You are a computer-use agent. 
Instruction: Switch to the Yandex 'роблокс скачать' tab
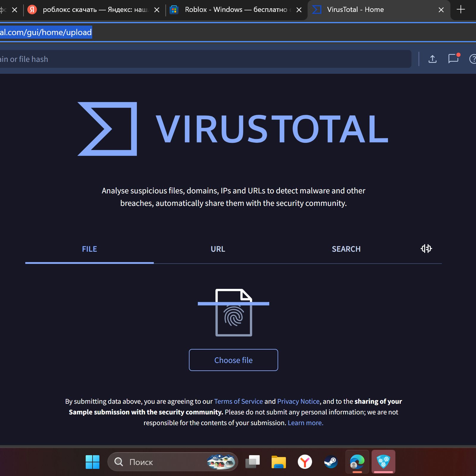95,10
